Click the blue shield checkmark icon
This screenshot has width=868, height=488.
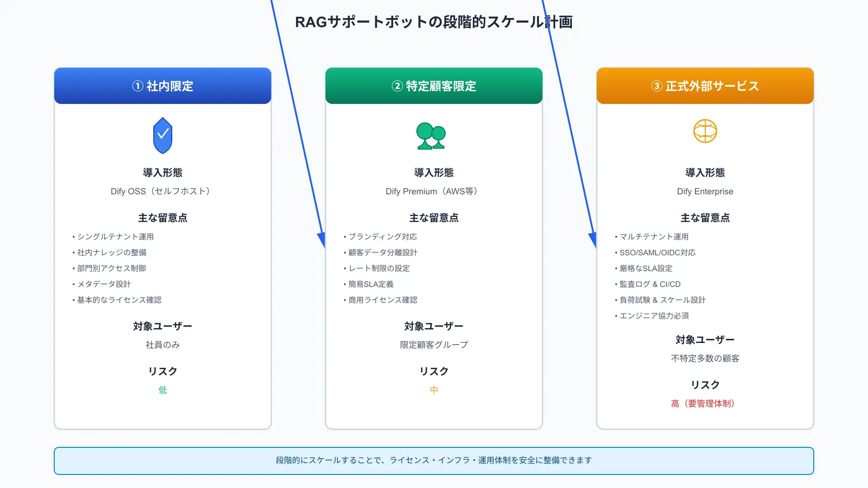click(x=163, y=136)
